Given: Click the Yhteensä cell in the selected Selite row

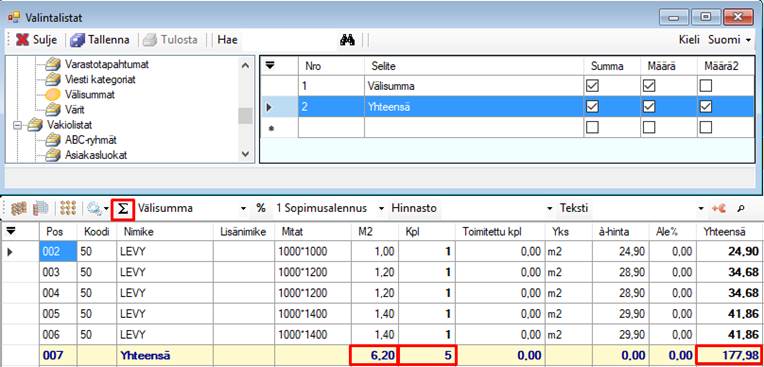Looking at the screenshot, I should pyautogui.click(x=474, y=107).
